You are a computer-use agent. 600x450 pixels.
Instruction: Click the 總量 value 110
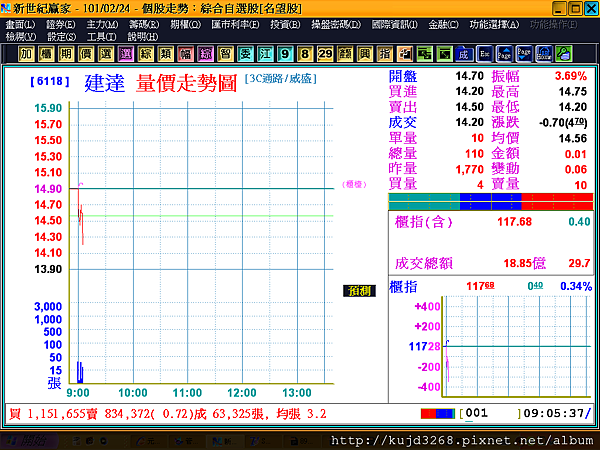pos(474,154)
